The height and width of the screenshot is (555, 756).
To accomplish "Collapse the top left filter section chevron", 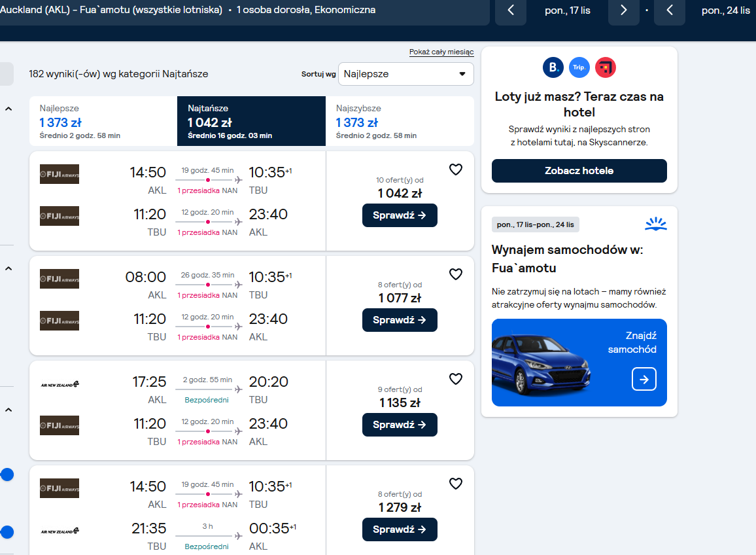I will click(x=9, y=109).
